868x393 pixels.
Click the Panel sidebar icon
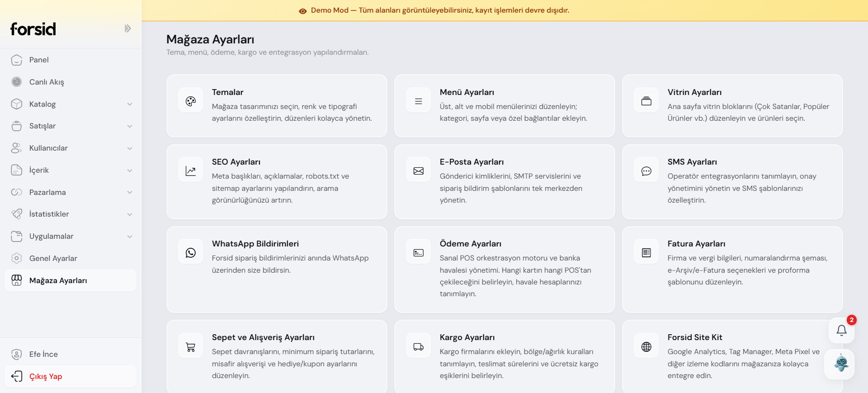pyautogui.click(x=17, y=60)
